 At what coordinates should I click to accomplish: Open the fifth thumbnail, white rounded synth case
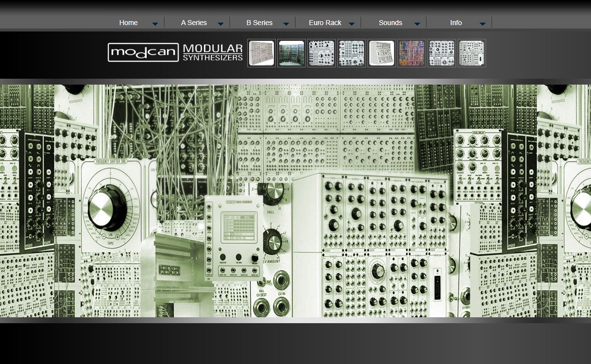[382, 53]
